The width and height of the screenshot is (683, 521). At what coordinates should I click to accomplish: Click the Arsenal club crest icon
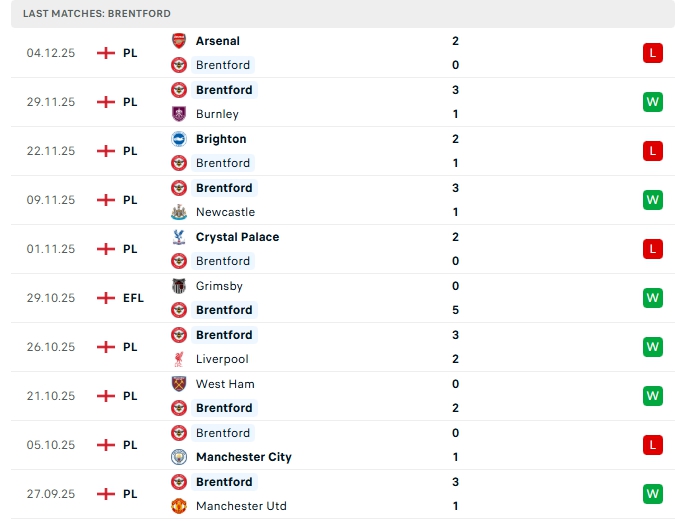(179, 41)
